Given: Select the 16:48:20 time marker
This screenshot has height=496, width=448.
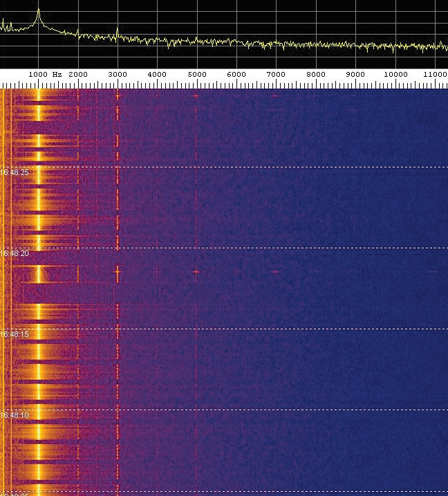Looking at the screenshot, I should tap(15, 254).
